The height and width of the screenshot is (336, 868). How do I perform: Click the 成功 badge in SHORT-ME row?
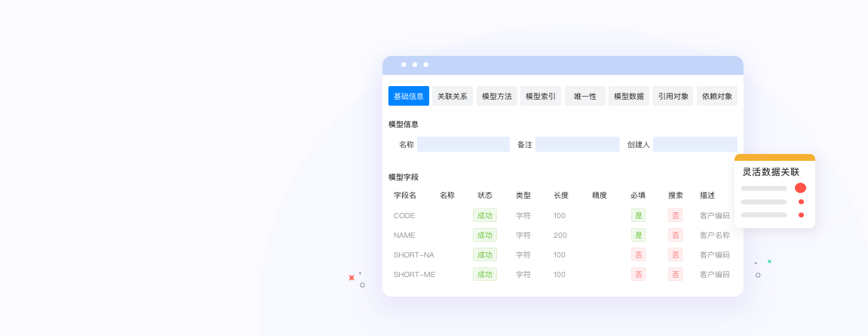485,274
